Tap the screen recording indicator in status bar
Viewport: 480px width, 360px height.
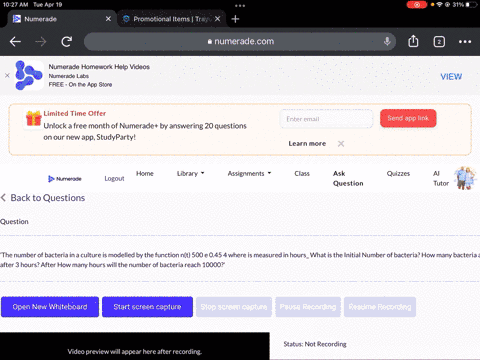[417, 5]
